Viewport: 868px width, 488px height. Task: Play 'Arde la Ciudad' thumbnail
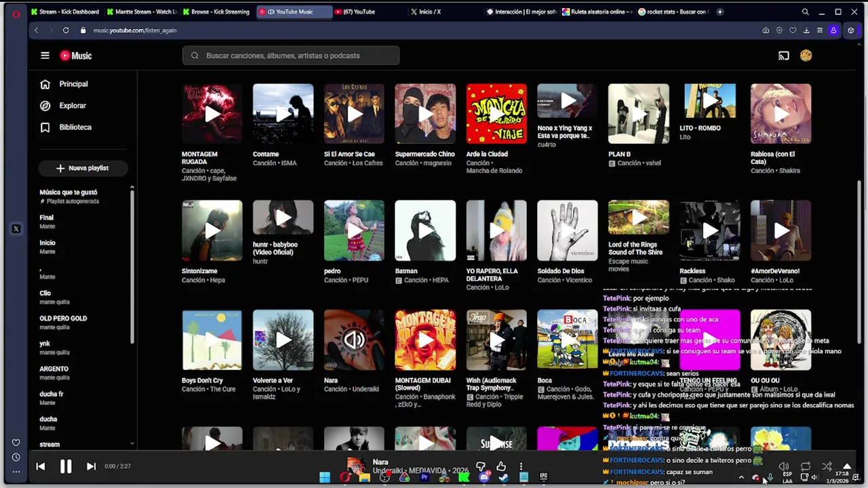click(496, 114)
